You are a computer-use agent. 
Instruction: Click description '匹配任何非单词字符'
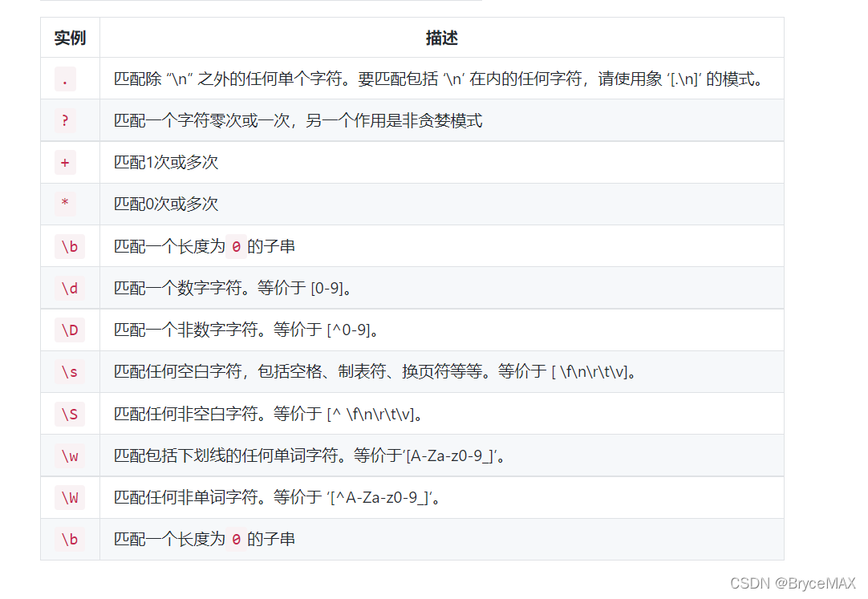[x=277, y=498]
